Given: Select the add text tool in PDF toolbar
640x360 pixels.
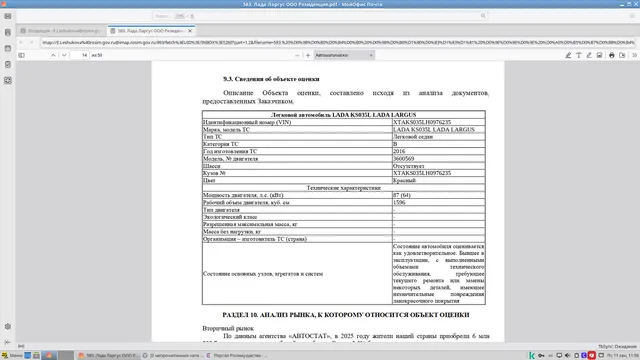Looking at the screenshot, I should coord(579,55).
